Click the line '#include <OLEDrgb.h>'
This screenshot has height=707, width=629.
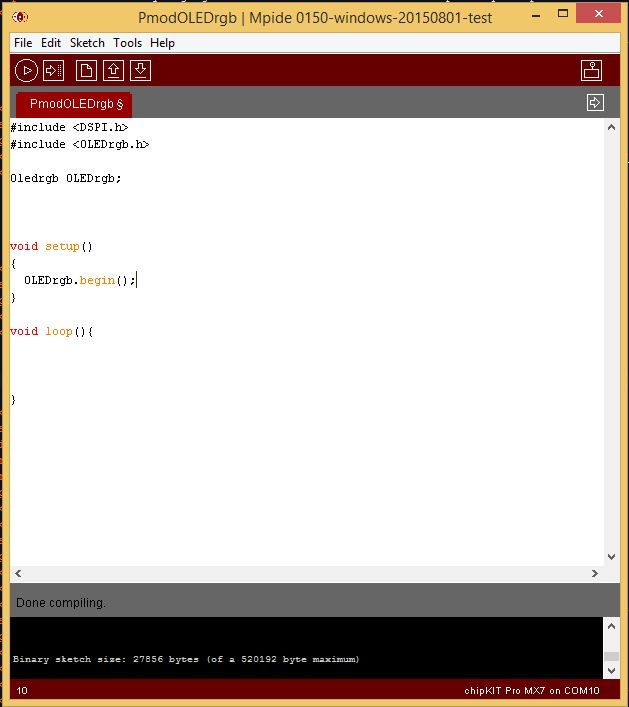point(80,144)
